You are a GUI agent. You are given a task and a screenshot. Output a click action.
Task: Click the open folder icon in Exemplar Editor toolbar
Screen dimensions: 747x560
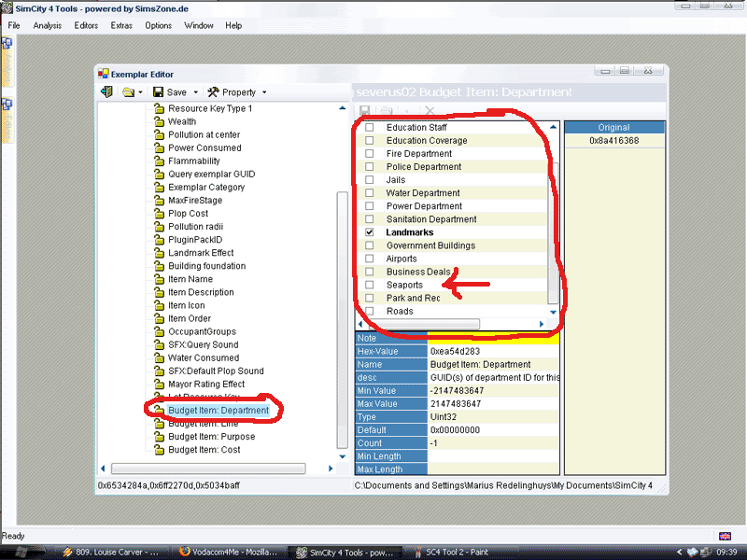click(128, 92)
